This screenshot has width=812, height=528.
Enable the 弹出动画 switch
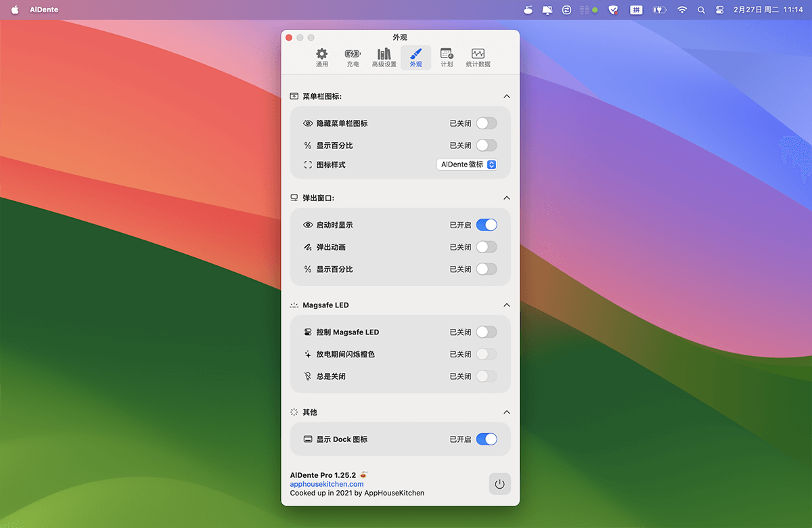pos(487,247)
